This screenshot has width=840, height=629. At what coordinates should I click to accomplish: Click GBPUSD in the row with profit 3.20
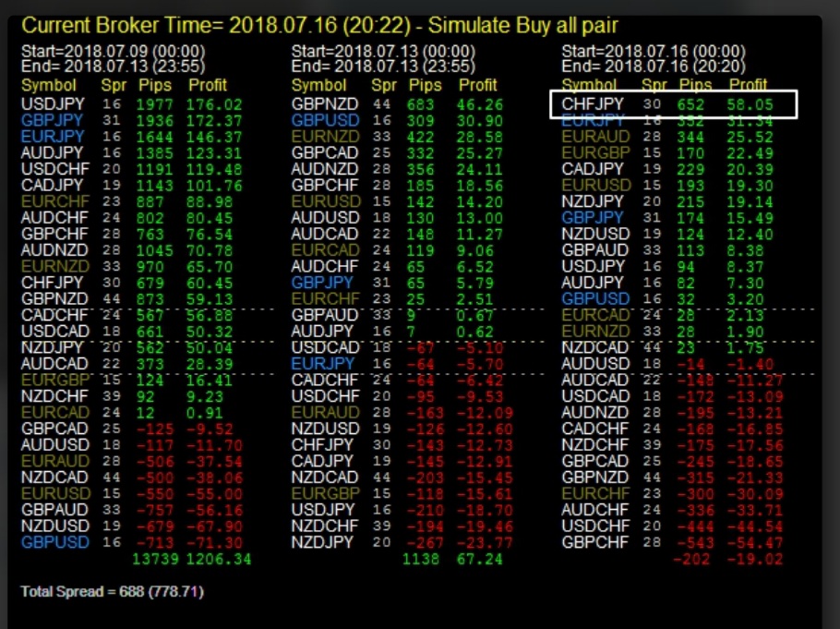coord(595,298)
